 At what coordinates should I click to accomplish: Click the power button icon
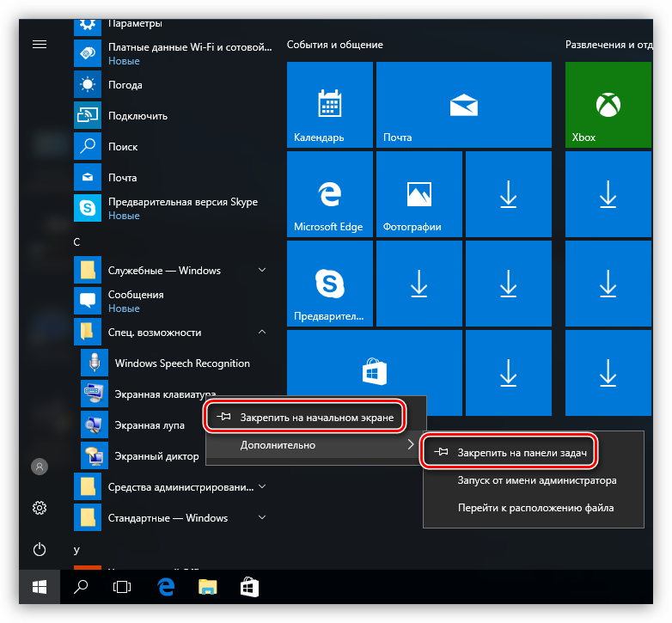(x=40, y=549)
